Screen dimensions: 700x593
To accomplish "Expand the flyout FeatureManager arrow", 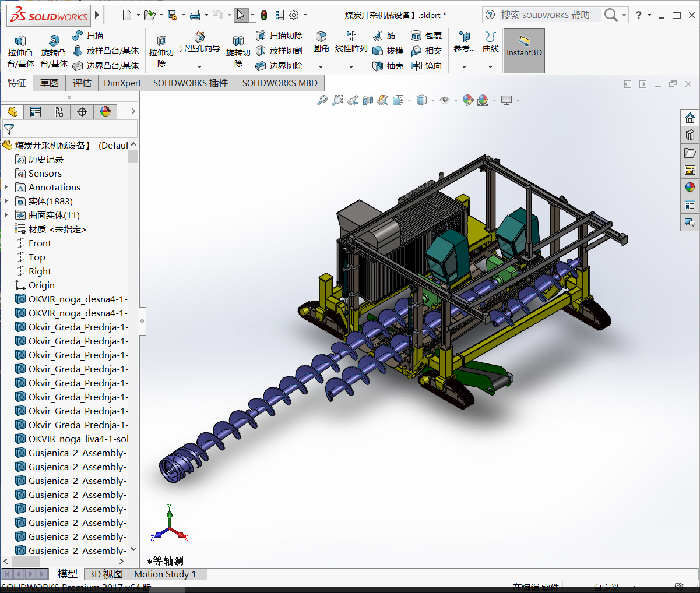I will [133, 111].
